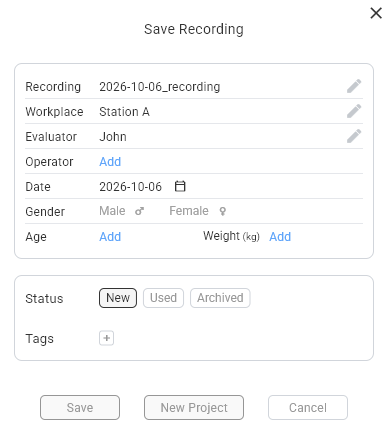Screen dimensions: 388x437
Task: Click the Tags label
Action: tap(40, 339)
